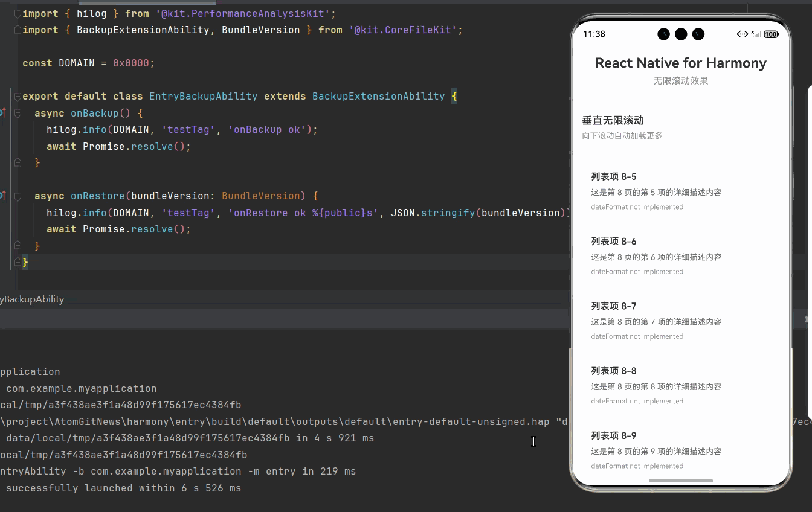The image size is (812, 512).
Task: Click the BackupExtensionAbility superclass name in class declaration
Action: pyautogui.click(x=378, y=96)
